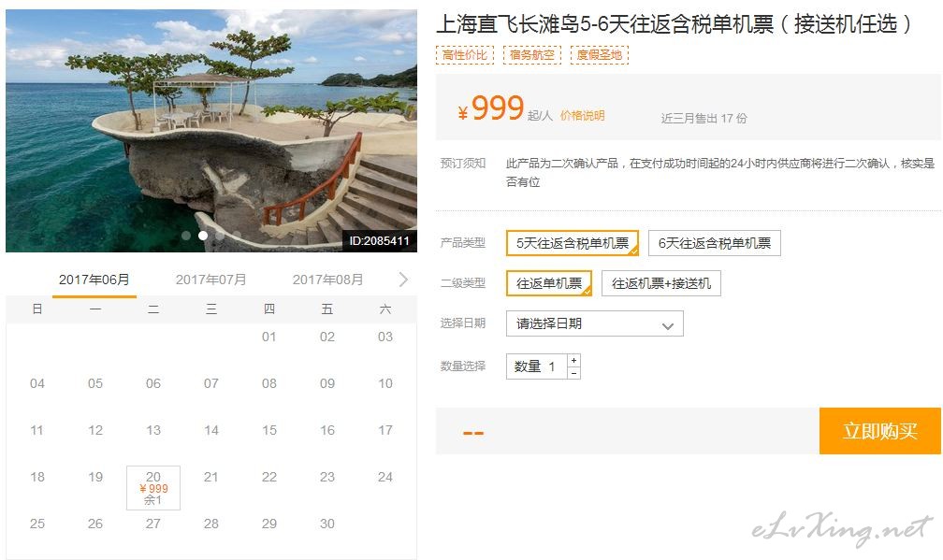Image resolution: width=943 pixels, height=560 pixels.
Task: Click the 度假圣地 tag label
Action: coord(599,54)
